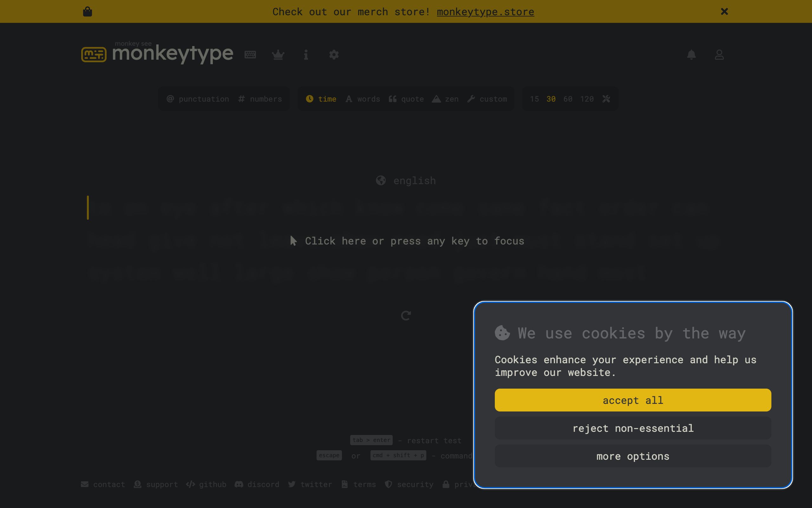Click accept all cookies button
The image size is (812, 508).
coord(633,400)
